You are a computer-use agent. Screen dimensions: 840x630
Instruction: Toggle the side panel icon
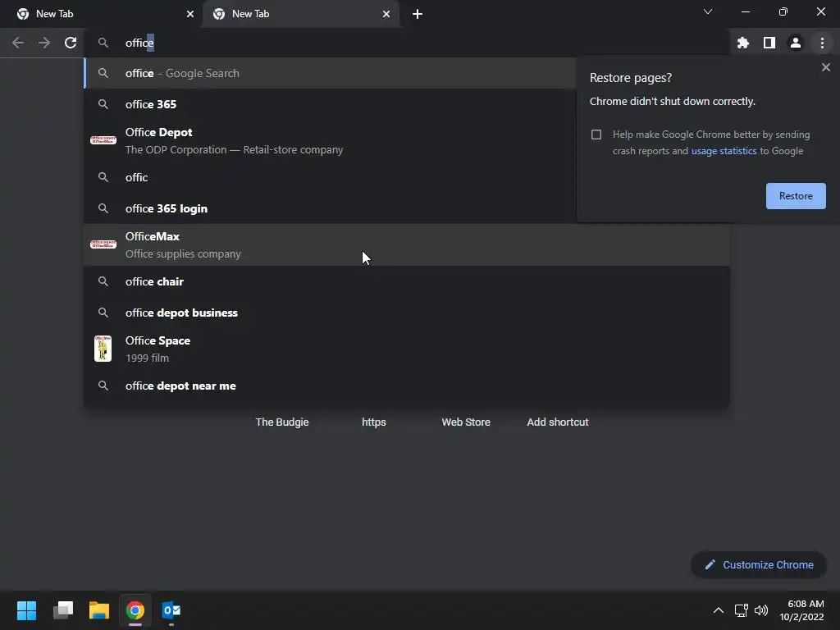(769, 43)
